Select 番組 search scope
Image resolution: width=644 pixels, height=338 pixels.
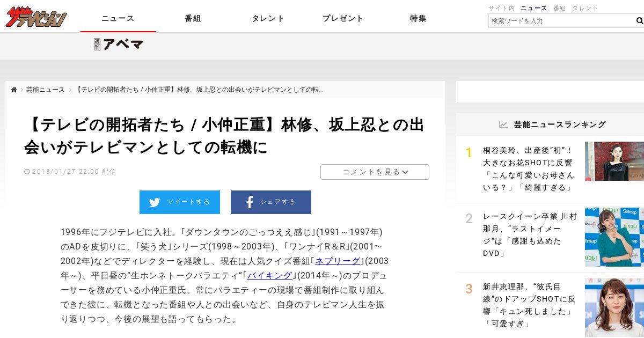(559, 8)
